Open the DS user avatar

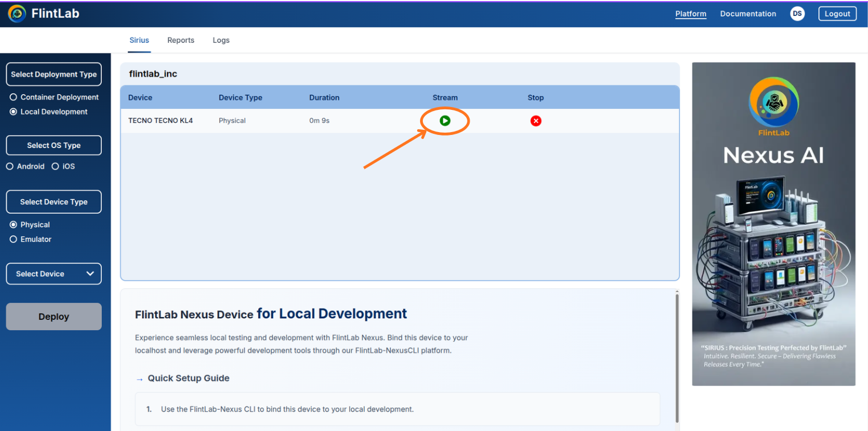pos(797,14)
